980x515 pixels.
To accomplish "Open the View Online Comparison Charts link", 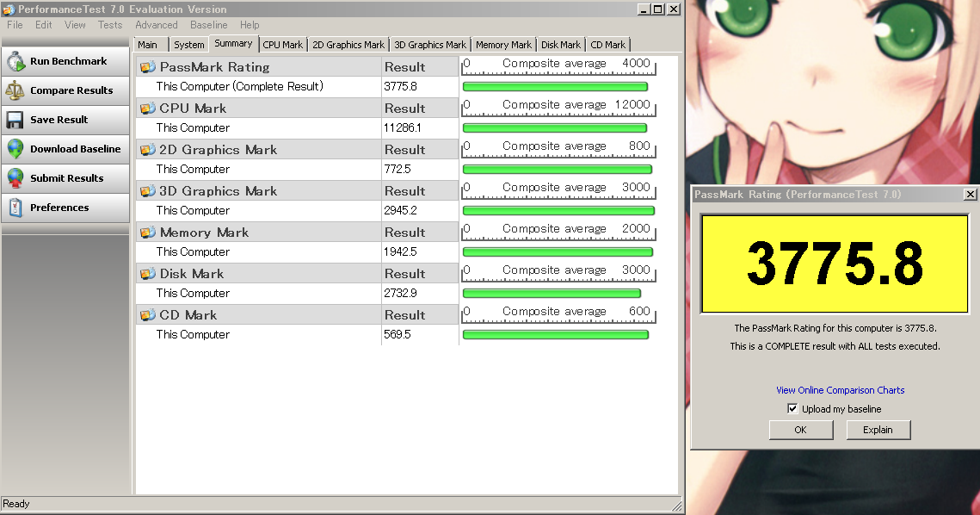I will coord(840,390).
